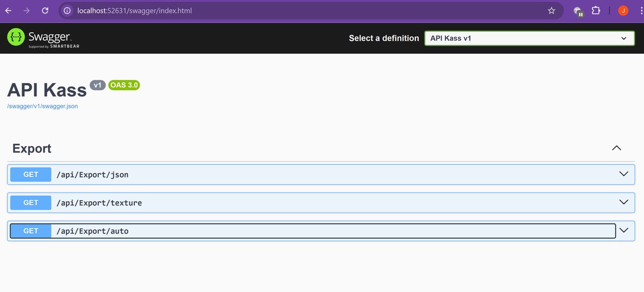The width and height of the screenshot is (644, 292).
Task: Click the 'Select a definition' label
Action: pyautogui.click(x=384, y=38)
